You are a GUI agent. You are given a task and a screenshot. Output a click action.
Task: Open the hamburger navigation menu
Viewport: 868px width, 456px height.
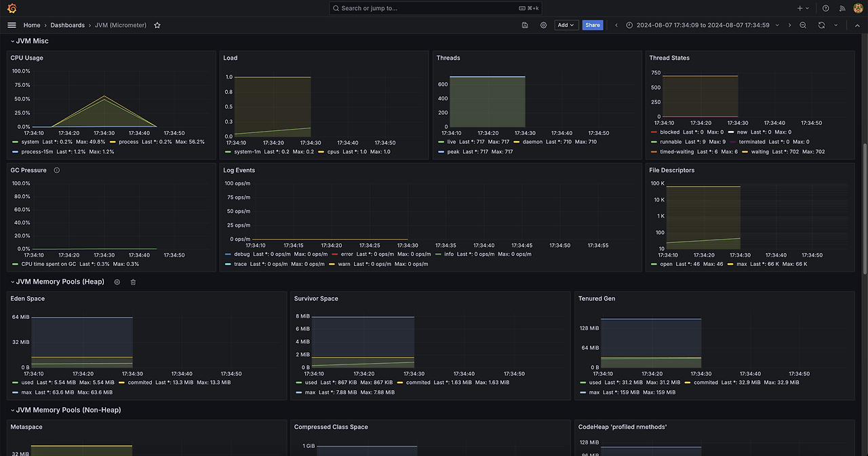(12, 25)
